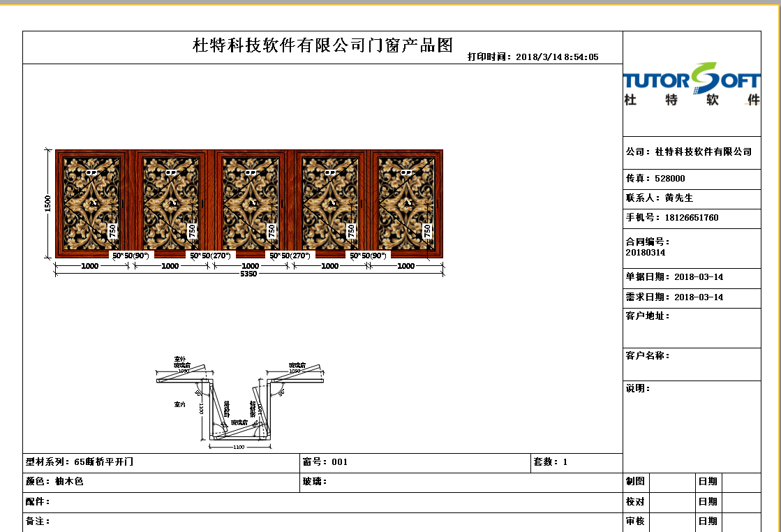Select the color value 柚木色
Image resolution: width=781 pixels, height=532 pixels.
(69, 482)
